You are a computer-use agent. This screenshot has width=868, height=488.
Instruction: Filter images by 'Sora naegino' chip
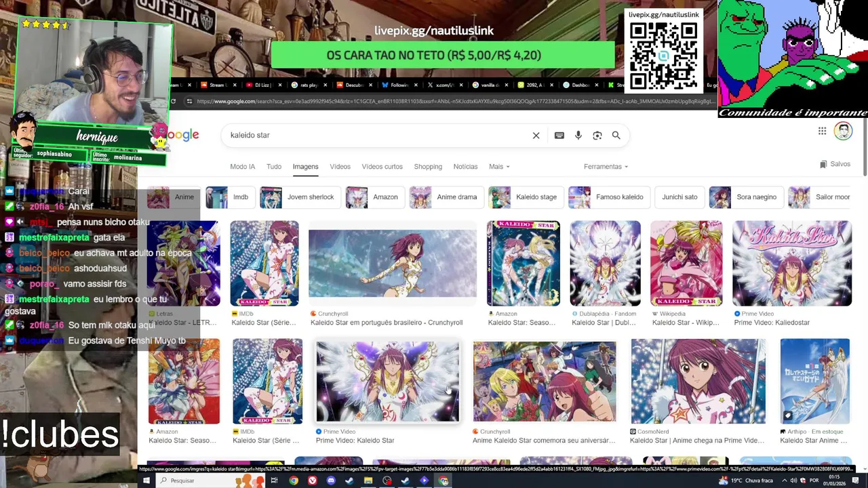(745, 197)
